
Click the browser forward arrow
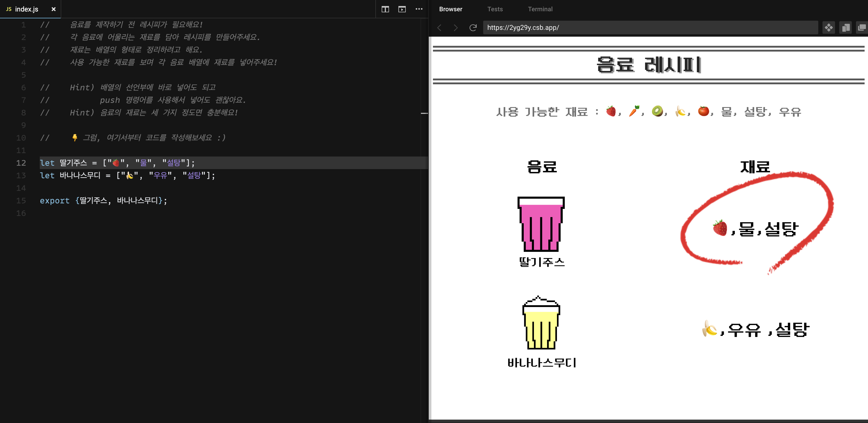[x=455, y=28]
